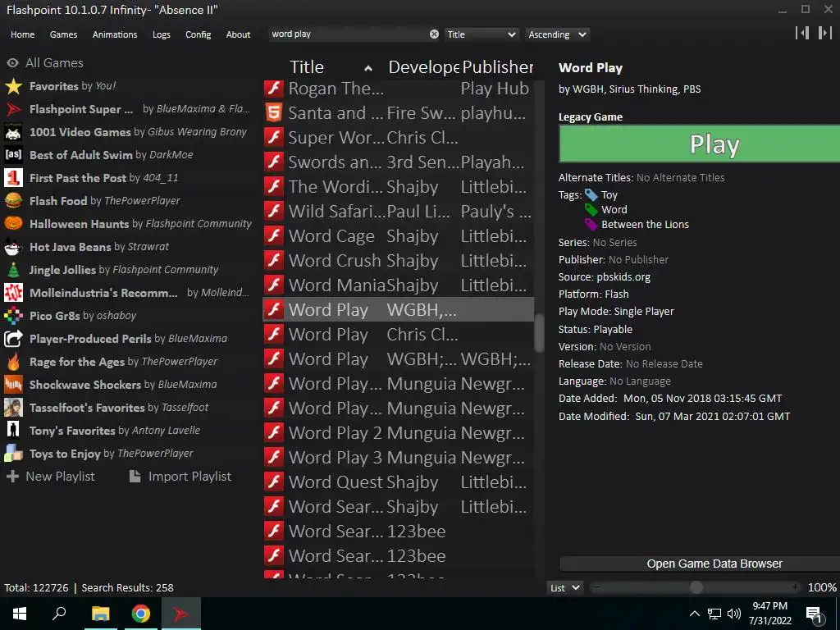Select the Word Play 3 row
Image resolution: width=840 pixels, height=630 pixels.
tap(399, 458)
